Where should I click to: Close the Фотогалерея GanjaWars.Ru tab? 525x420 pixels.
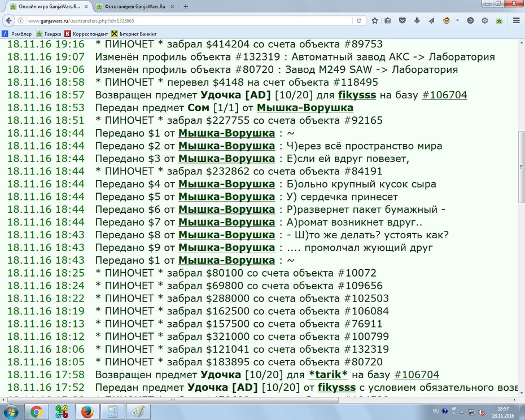point(172,7)
